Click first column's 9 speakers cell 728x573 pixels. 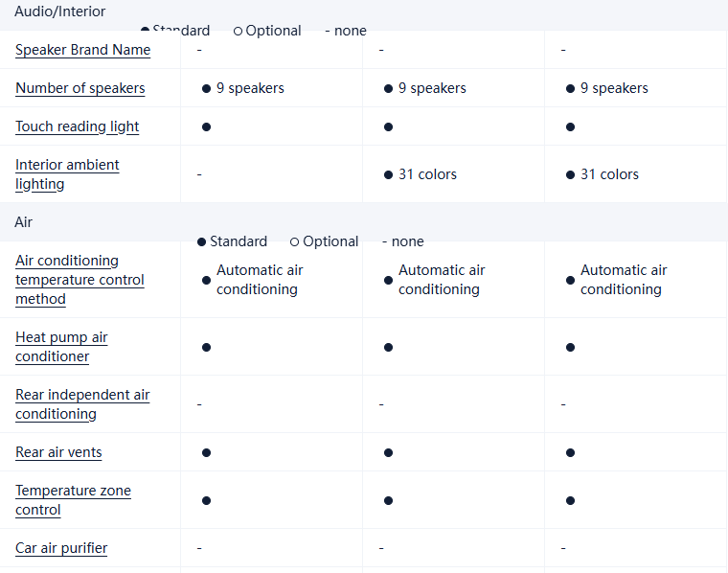(243, 88)
